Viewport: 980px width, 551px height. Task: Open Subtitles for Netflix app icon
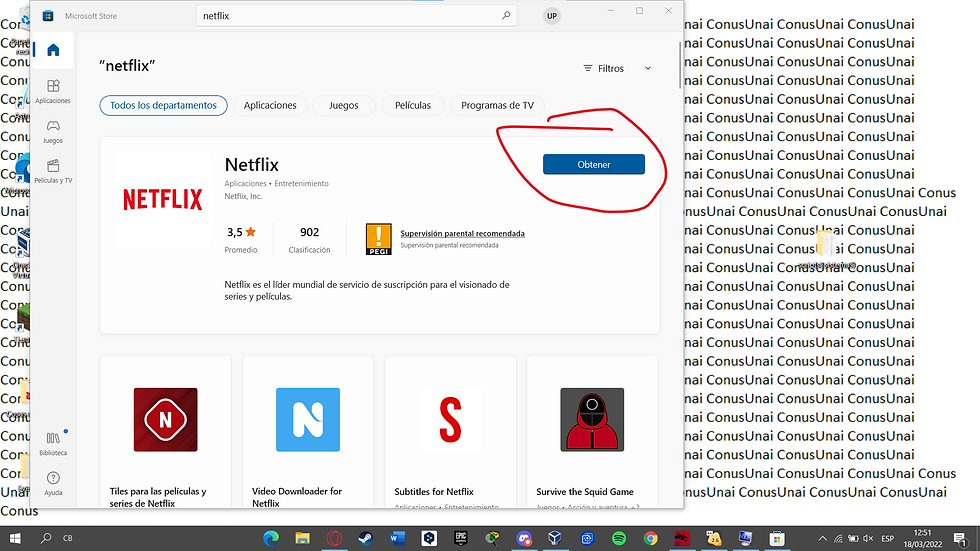click(450, 420)
